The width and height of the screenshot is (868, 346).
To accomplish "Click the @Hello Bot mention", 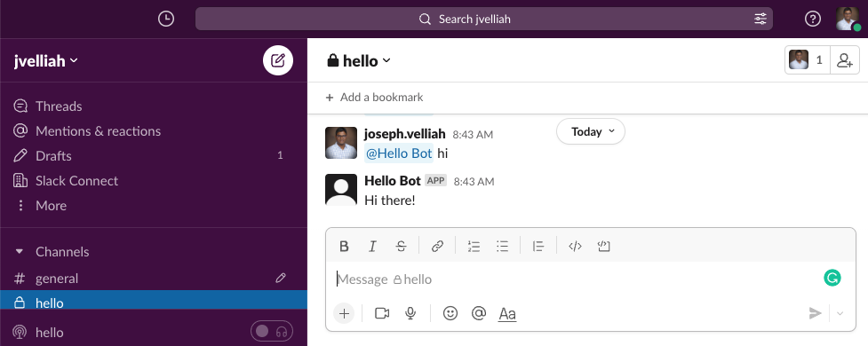I will coord(399,153).
